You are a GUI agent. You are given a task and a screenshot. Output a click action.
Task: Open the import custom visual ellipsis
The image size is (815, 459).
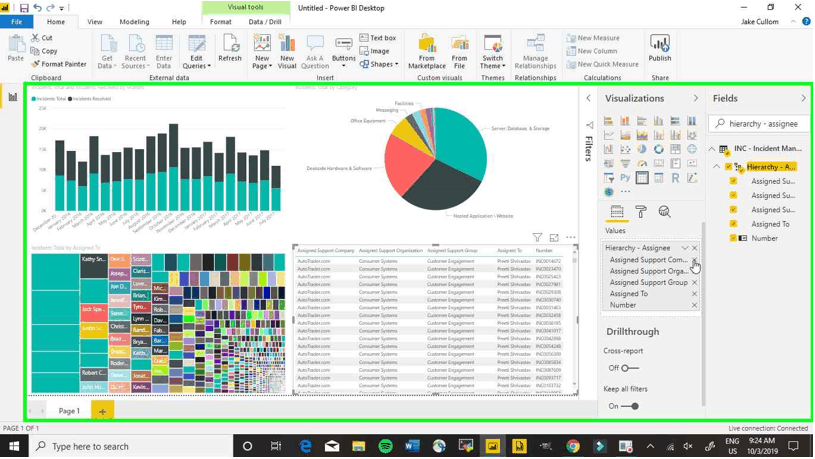pyautogui.click(x=625, y=192)
